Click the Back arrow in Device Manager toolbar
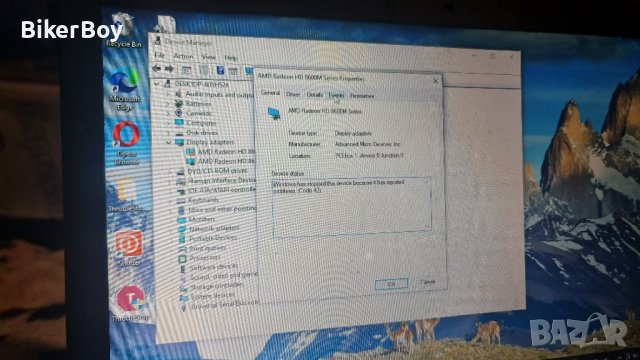The height and width of the screenshot is (360, 640). click(x=156, y=68)
